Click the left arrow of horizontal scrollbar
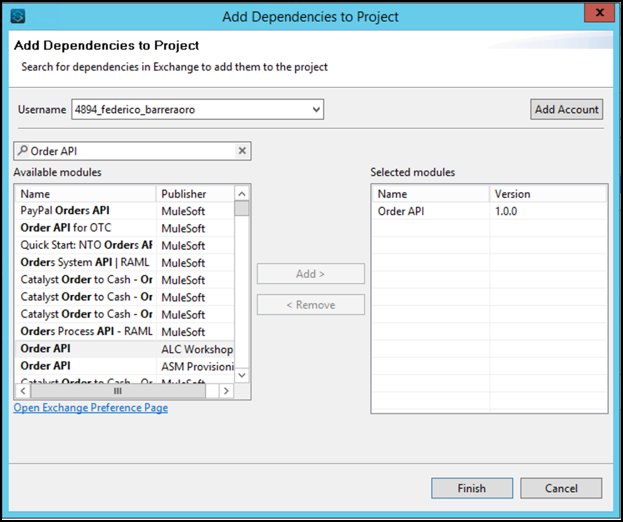This screenshot has height=522, width=623. [23, 391]
